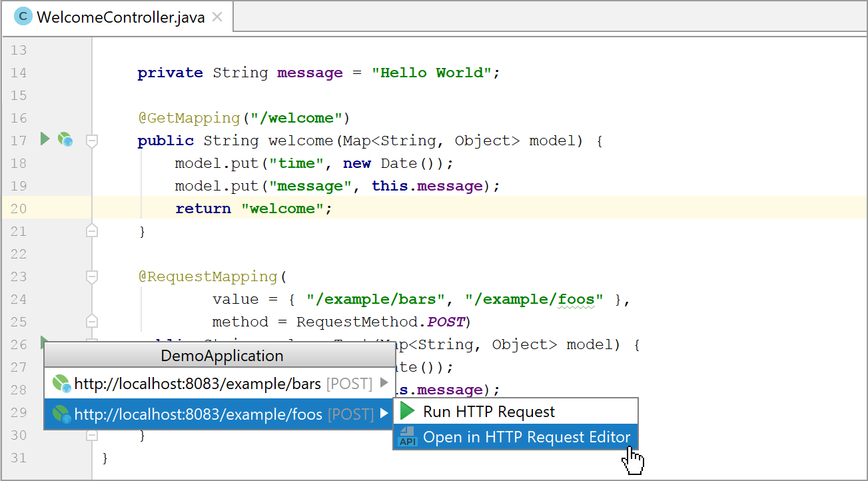Click the Spring web endpoint gutter icon on line 17

point(65,140)
